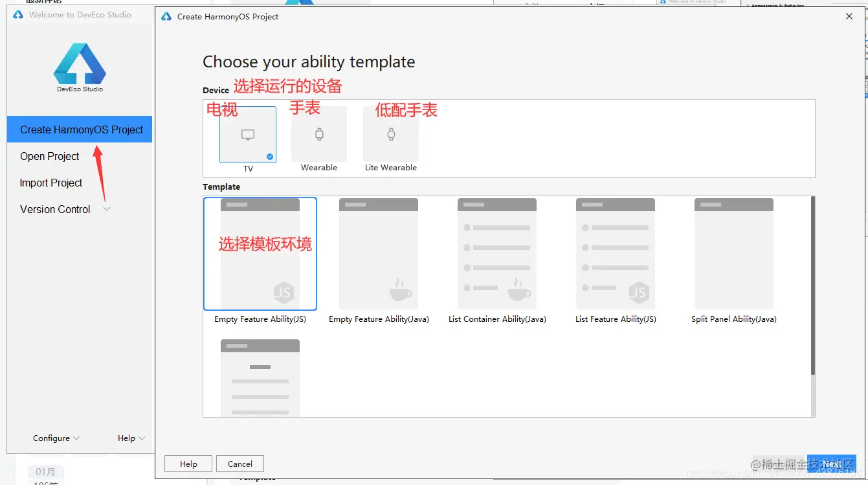
Task: Click the Empty Feature Ability(JS) label
Action: [260, 319]
